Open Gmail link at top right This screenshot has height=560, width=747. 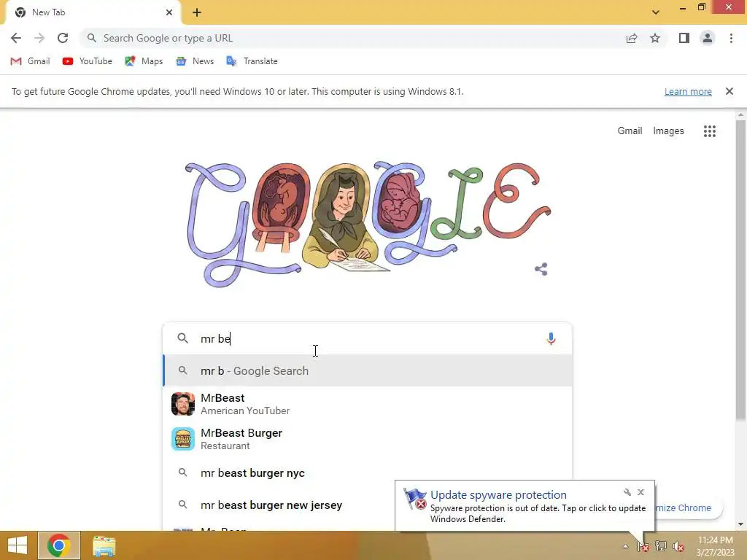(x=630, y=131)
